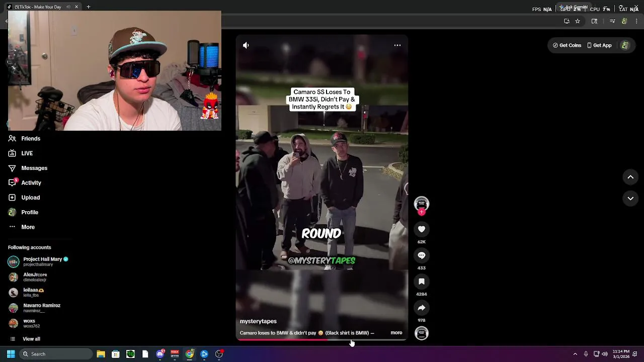
Task: Open the Friends section
Action: pyautogui.click(x=24, y=139)
